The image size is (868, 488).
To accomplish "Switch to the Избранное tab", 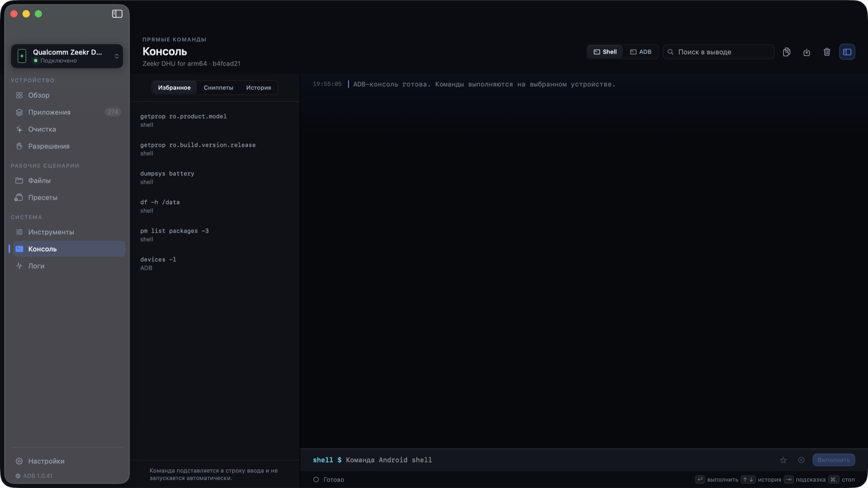I will 174,88.
